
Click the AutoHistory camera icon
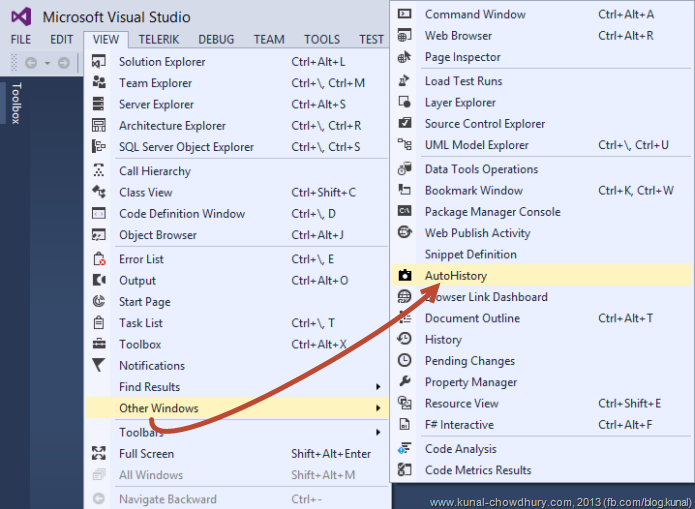[x=404, y=275]
